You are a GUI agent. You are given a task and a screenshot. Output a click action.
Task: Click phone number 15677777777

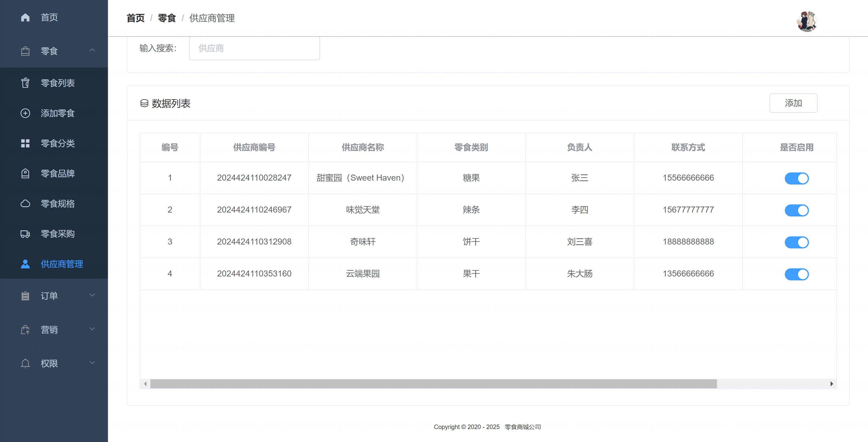[x=688, y=210]
